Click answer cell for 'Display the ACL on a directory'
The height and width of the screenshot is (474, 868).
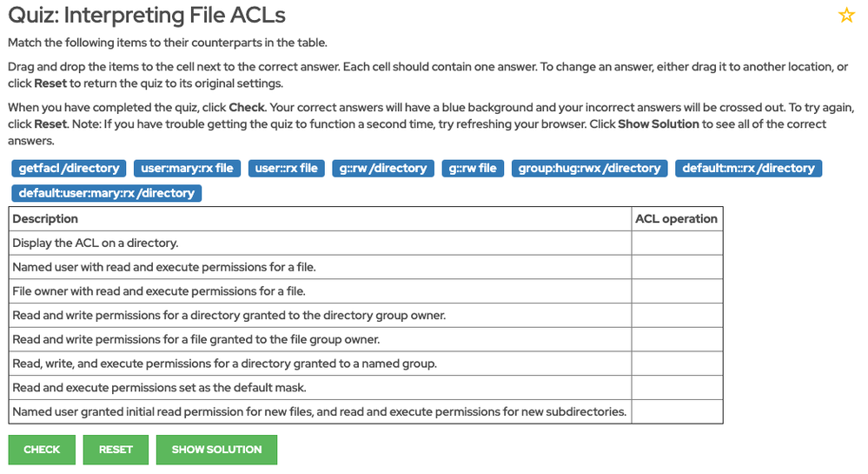677,244
